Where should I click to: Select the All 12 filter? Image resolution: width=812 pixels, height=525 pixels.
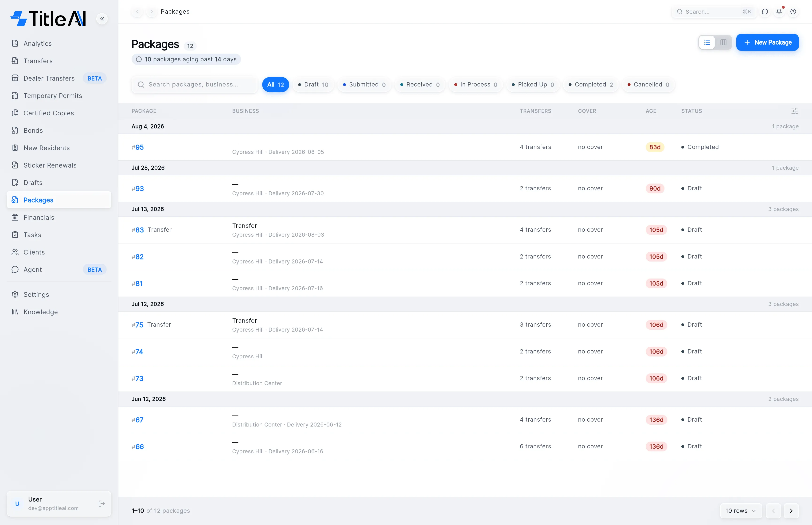point(275,85)
